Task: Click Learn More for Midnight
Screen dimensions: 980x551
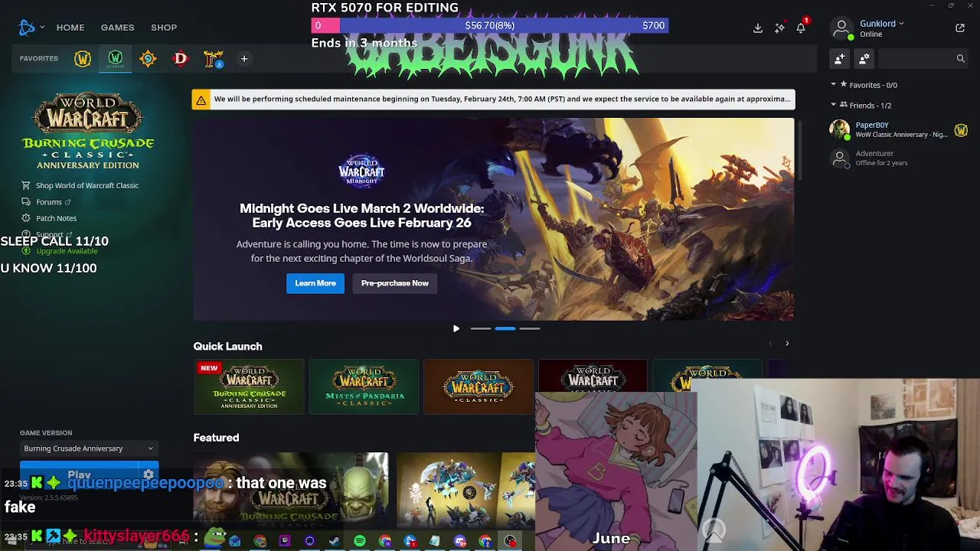Action: click(x=315, y=283)
